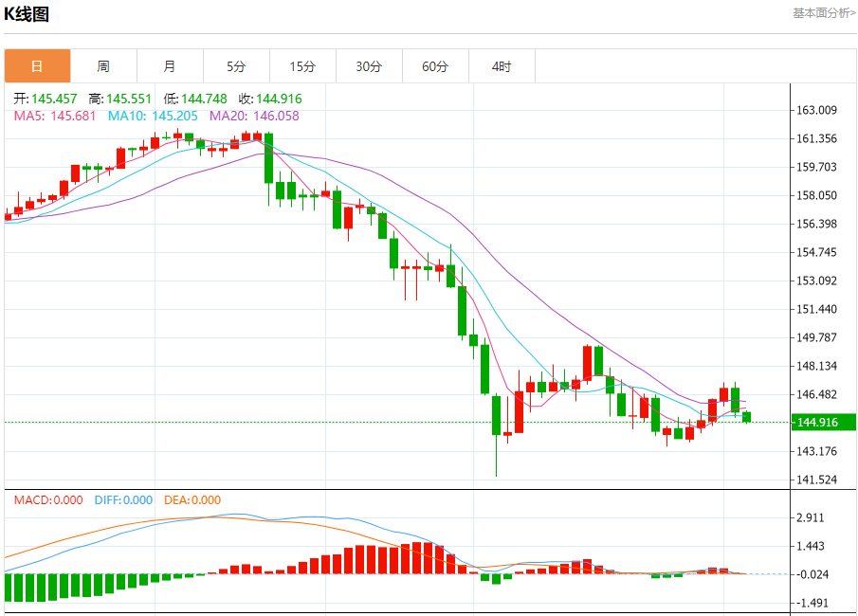858x616 pixels.
Task: Select the 日 daily chart tab
Action: point(37,66)
